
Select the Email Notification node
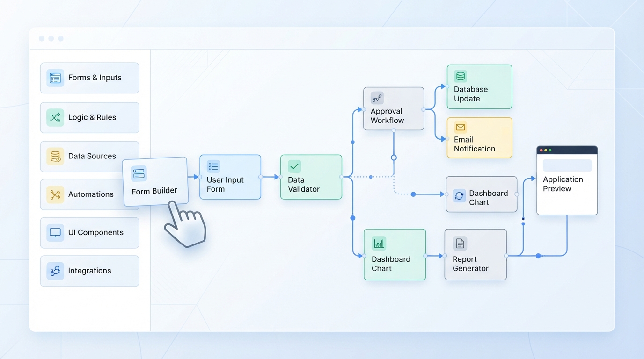(x=479, y=137)
